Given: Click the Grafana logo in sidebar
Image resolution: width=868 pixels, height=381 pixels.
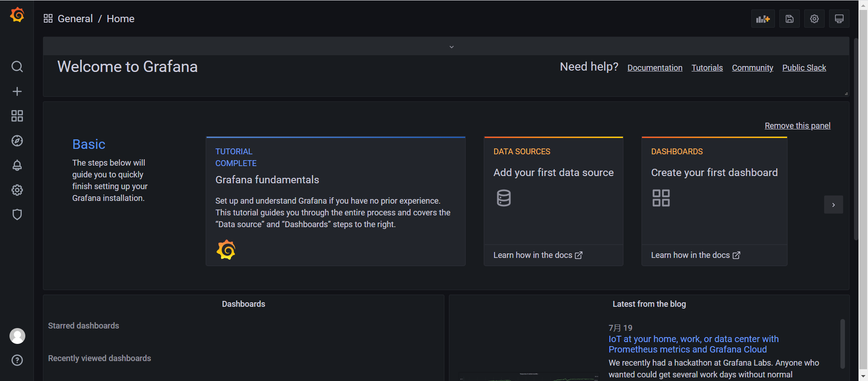Looking at the screenshot, I should 17,15.
